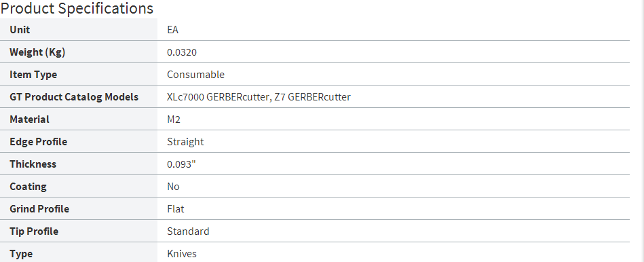Click XLc7000 GERBERcutter, Z7 GERBERcutter text
This screenshot has height=262, width=644.
point(259,97)
